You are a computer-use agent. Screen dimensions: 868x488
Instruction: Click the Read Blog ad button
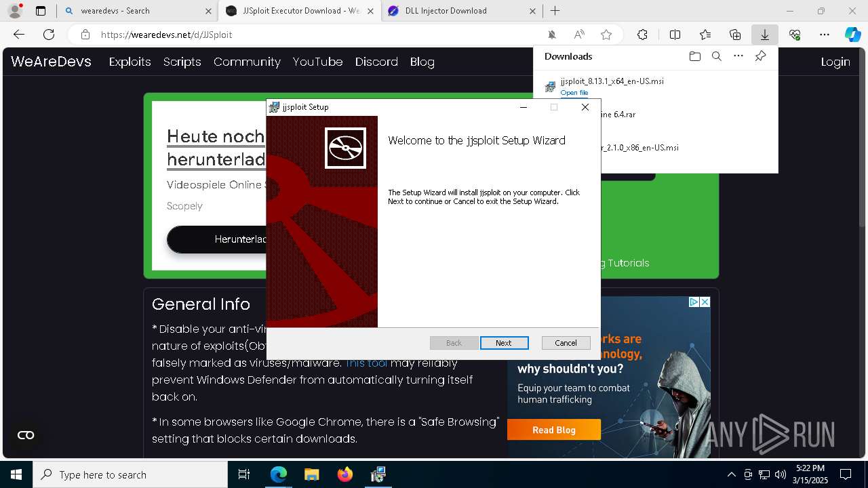pos(554,430)
